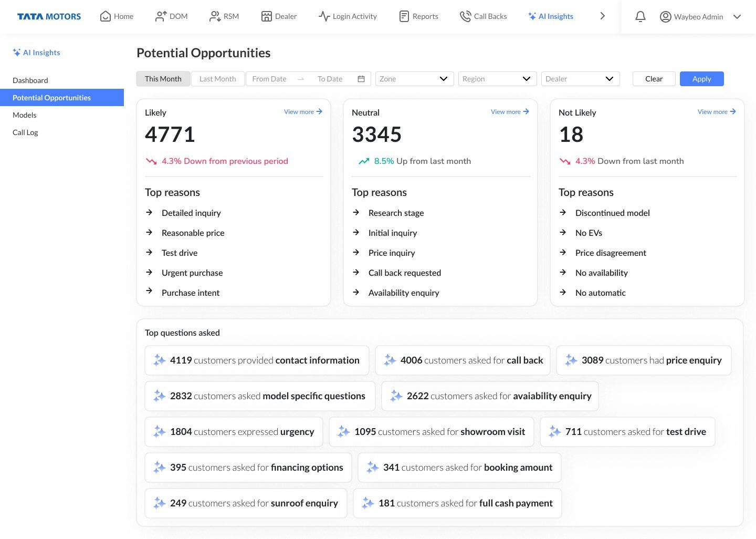Open the Models sidebar item
The width and height of the screenshot is (756, 539).
[25, 115]
